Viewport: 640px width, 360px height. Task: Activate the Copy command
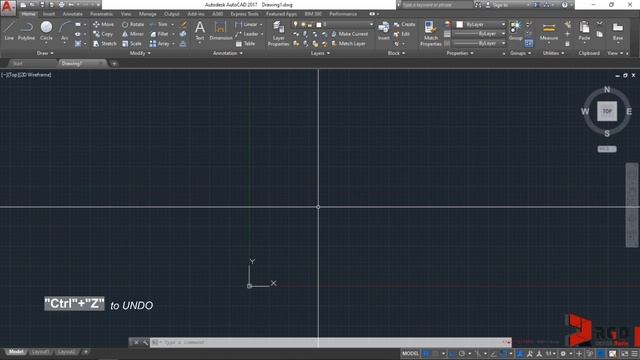click(103, 34)
